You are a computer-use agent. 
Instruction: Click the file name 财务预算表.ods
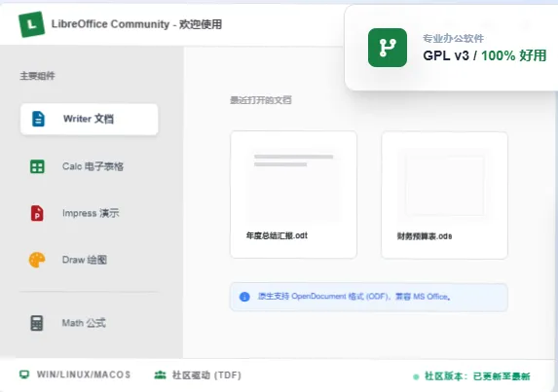click(x=425, y=236)
